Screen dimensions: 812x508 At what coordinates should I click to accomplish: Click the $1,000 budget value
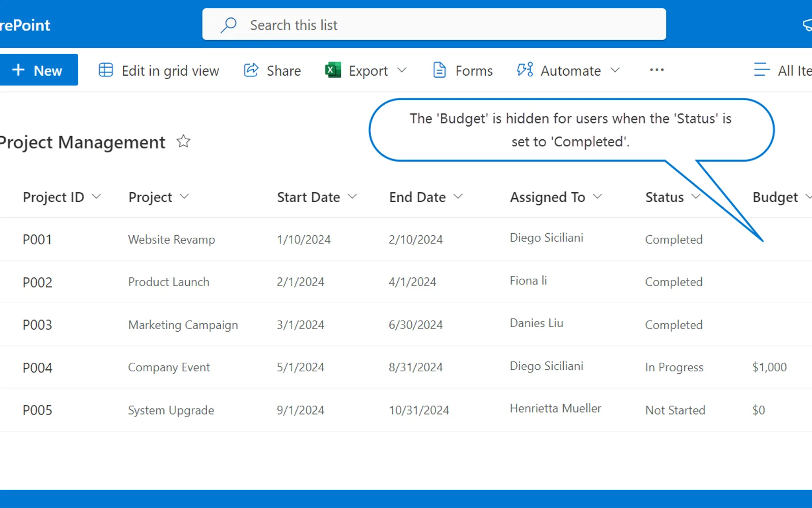(769, 367)
